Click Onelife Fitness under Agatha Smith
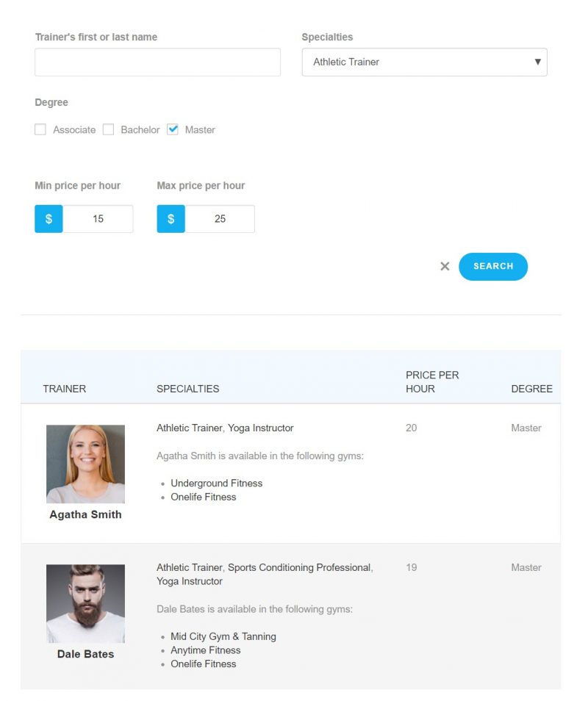The image size is (588, 701). (204, 497)
